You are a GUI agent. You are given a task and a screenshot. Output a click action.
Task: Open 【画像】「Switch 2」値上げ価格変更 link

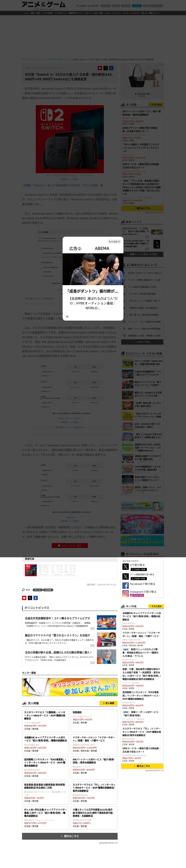tap(63, 185)
